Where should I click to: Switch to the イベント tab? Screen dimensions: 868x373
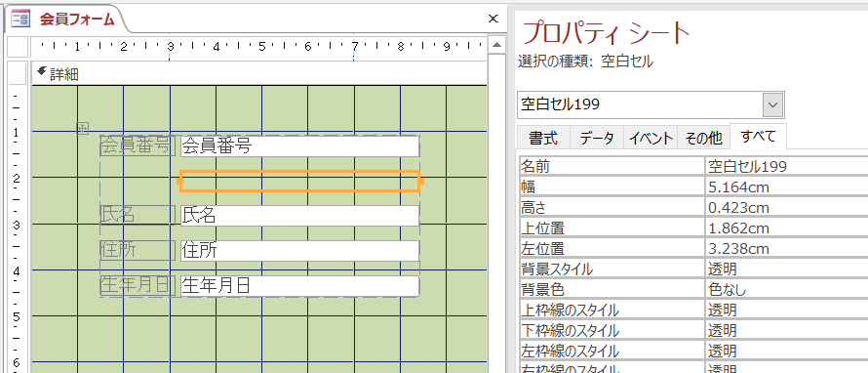pos(651,138)
